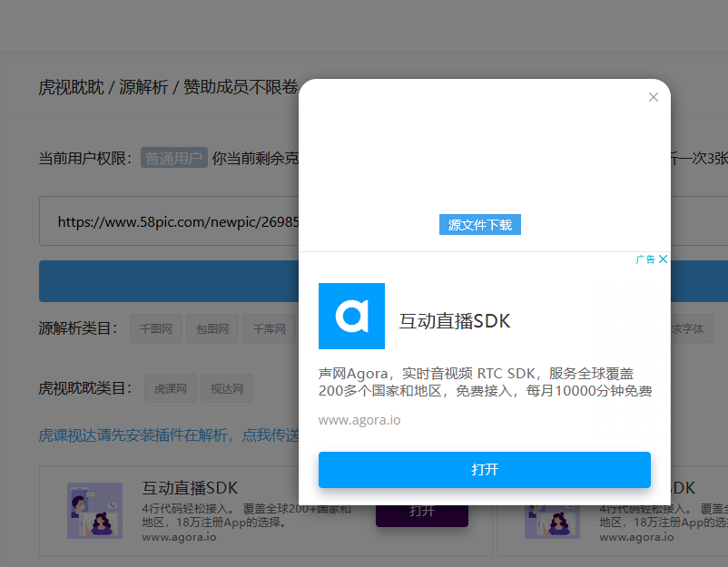Screen dimensions: 728x567
Task: Select the 视达网 category tag
Action: tap(227, 388)
